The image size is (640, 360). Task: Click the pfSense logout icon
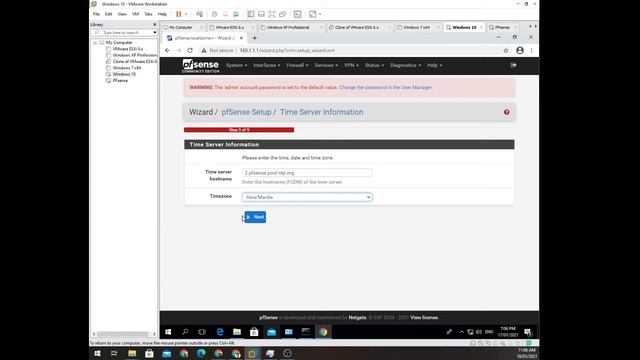[513, 65]
